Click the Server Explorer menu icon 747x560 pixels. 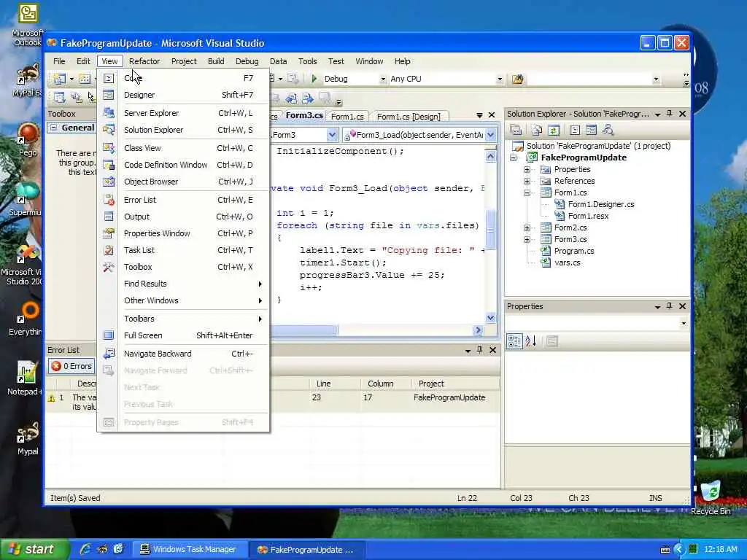coord(109,113)
